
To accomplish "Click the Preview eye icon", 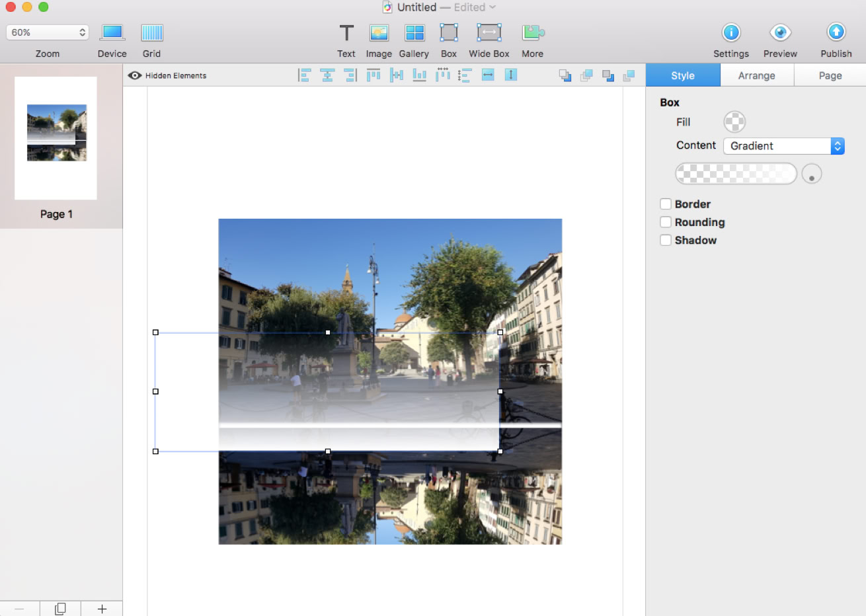I will pyautogui.click(x=780, y=33).
